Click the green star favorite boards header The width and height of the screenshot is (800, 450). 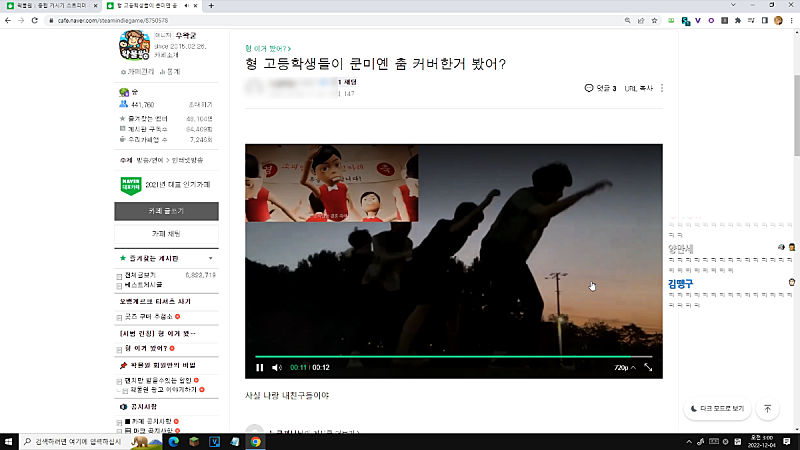tap(149, 259)
